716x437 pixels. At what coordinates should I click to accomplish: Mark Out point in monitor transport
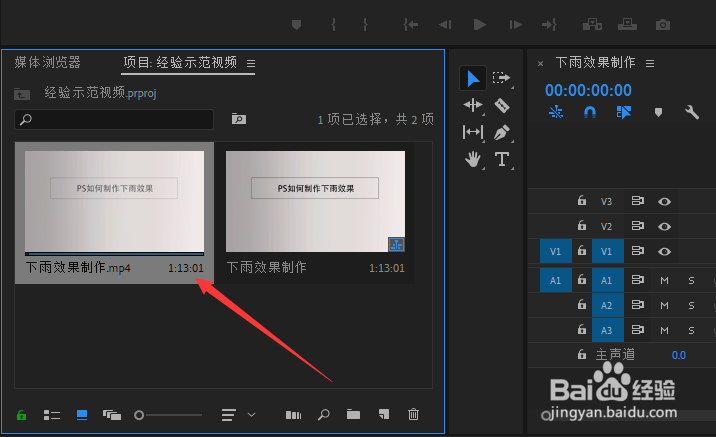[365, 24]
